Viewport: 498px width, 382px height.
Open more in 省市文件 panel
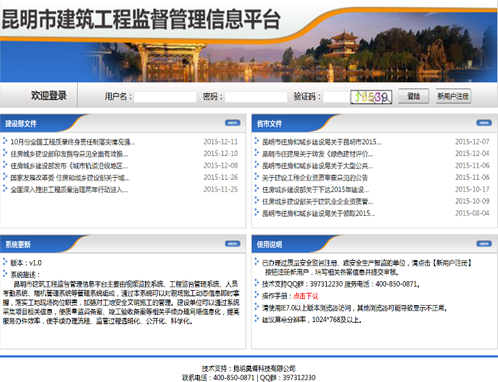[484, 123]
